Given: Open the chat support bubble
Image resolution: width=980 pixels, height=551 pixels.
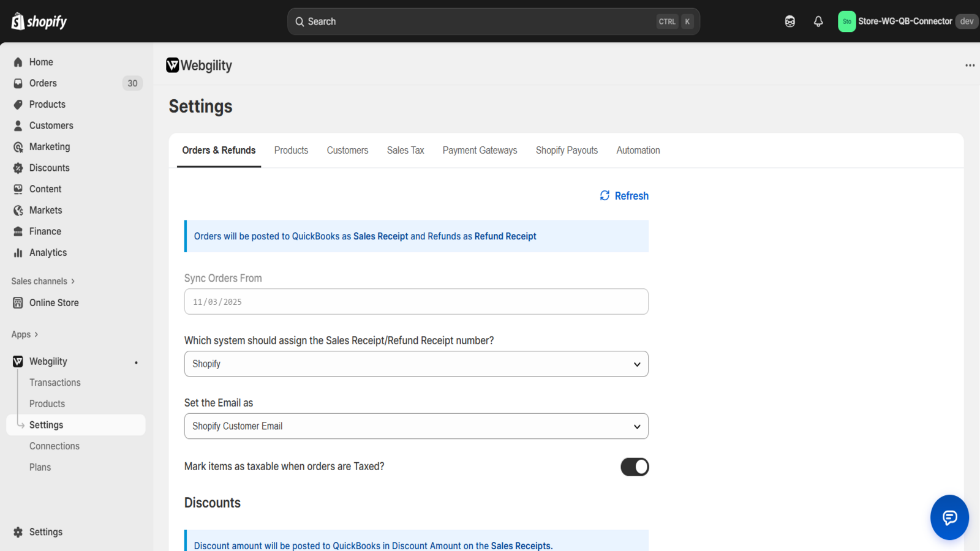Looking at the screenshot, I should point(949,517).
